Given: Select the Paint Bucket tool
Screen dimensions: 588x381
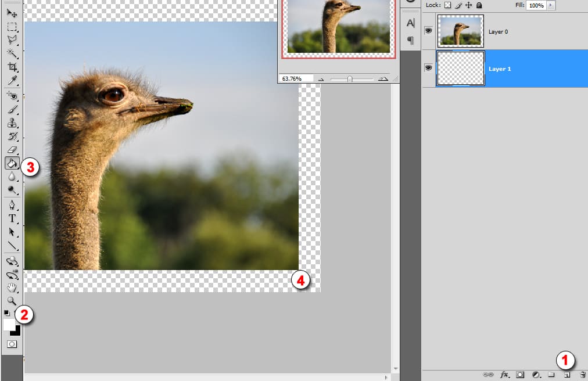Looking at the screenshot, I should (x=12, y=164).
